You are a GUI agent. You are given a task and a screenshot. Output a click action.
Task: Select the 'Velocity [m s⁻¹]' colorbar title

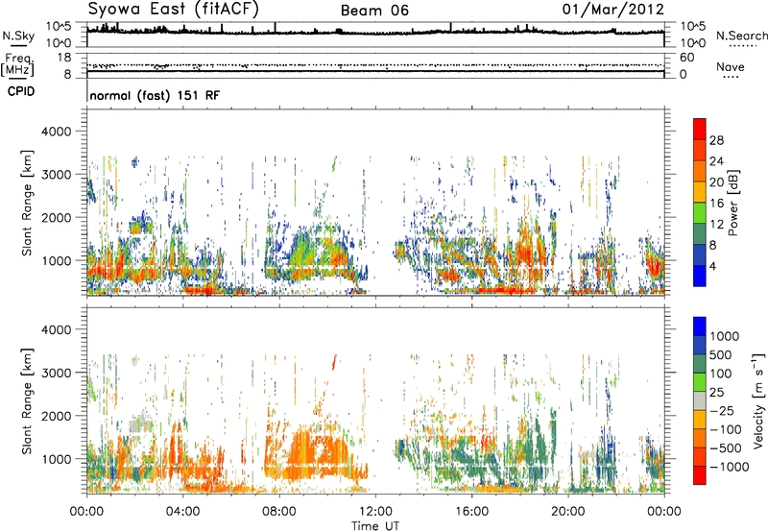pos(758,400)
